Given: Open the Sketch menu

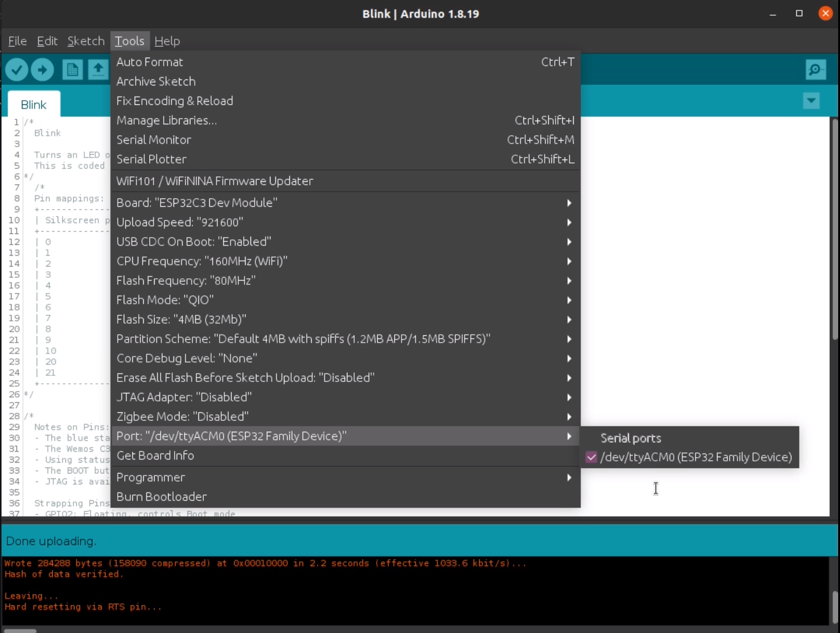Looking at the screenshot, I should tap(86, 41).
